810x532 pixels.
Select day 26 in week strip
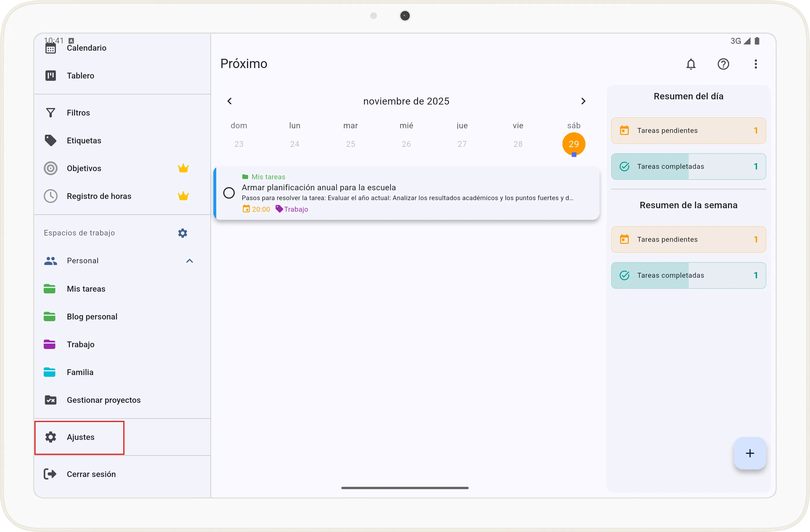[x=406, y=144]
